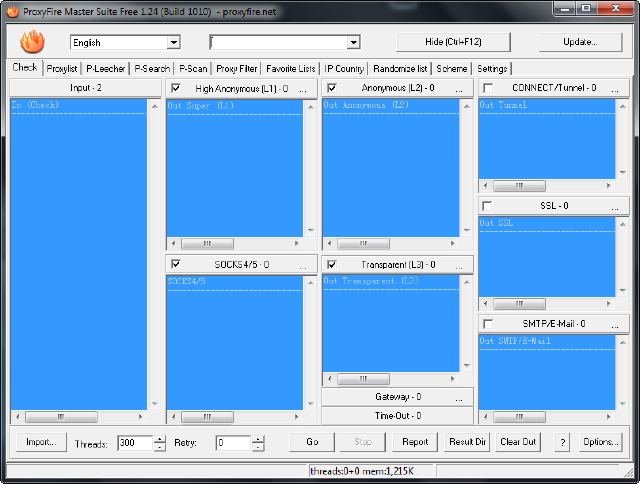Click the Time-Out - 0 button
The height and width of the screenshot is (484, 640).
(398, 416)
